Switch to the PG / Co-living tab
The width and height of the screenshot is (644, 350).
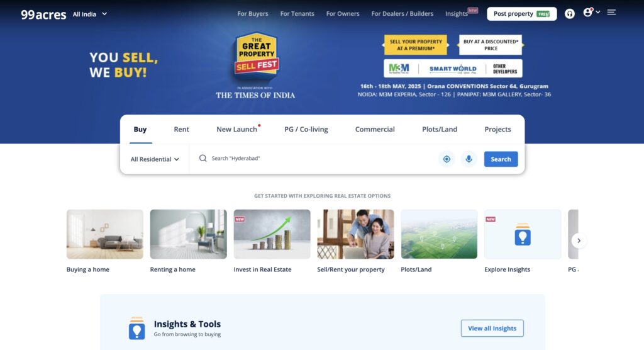coord(306,129)
